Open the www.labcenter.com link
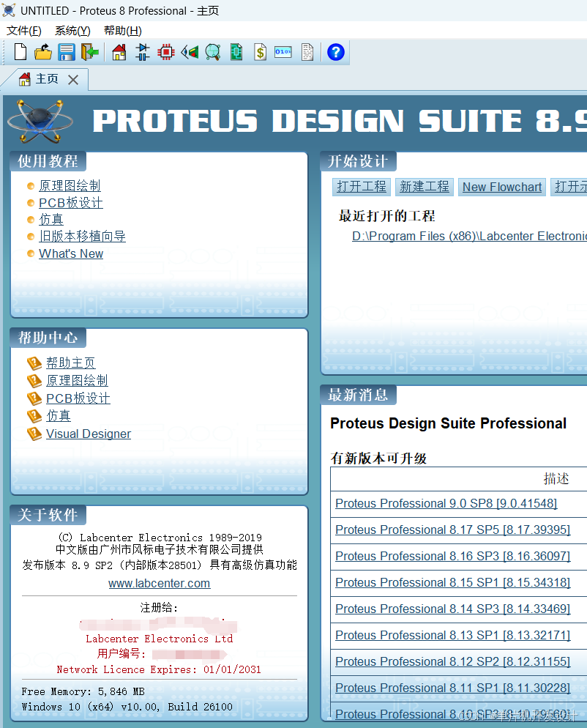 pyautogui.click(x=160, y=583)
